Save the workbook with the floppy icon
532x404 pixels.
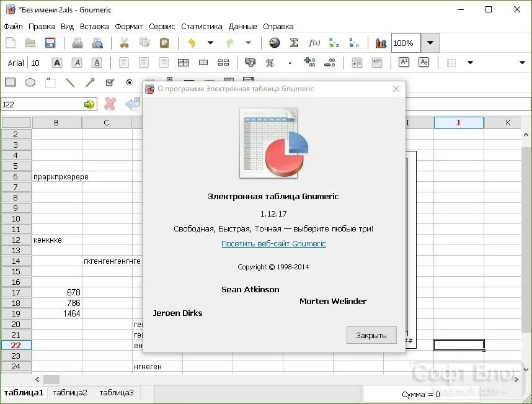coord(50,43)
